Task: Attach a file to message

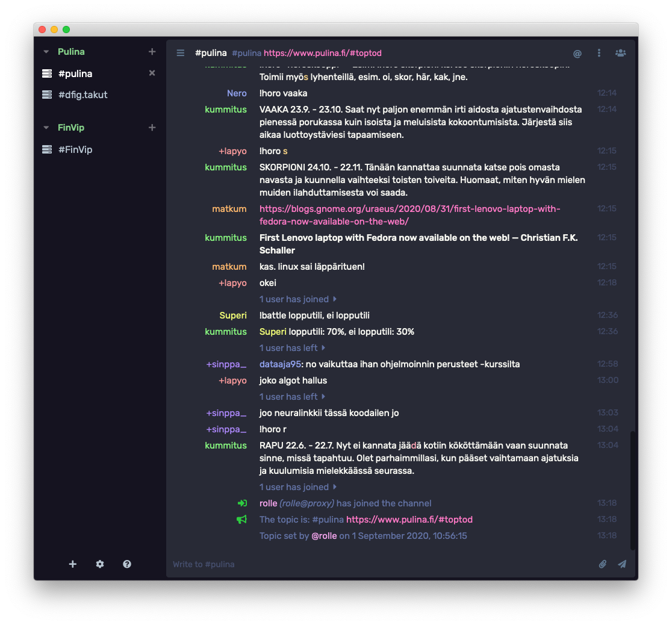Action: tap(603, 564)
